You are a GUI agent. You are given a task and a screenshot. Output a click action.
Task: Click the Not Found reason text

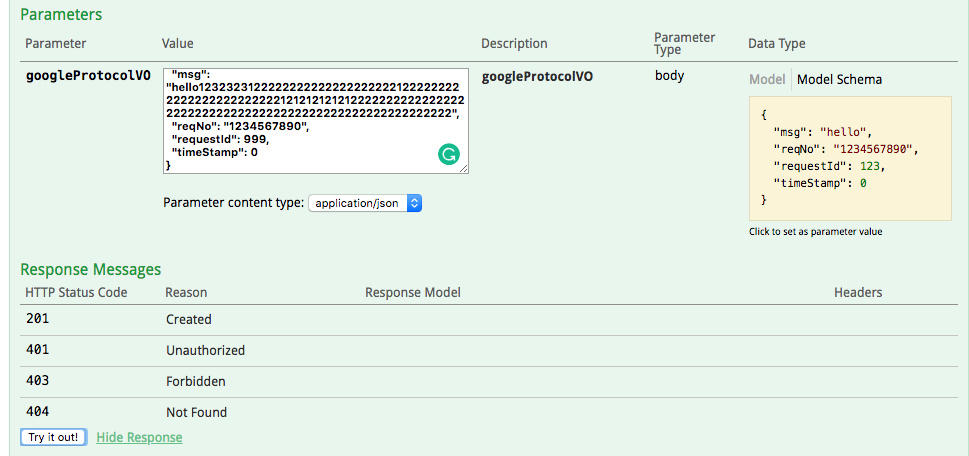tap(196, 412)
